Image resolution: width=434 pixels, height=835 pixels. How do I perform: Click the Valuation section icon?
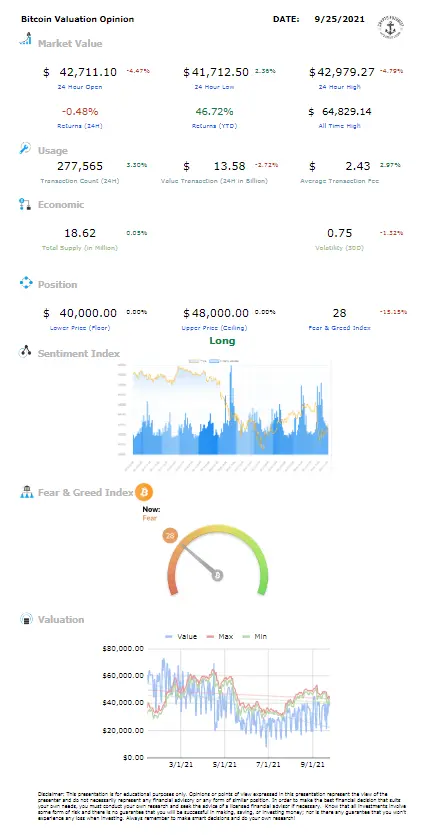coord(26,619)
